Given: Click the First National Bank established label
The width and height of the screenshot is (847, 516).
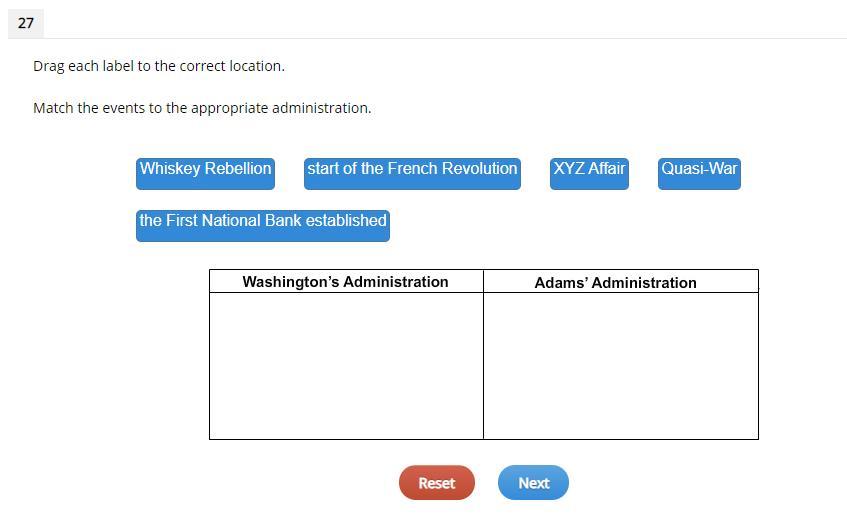Looking at the screenshot, I should (x=262, y=223).
